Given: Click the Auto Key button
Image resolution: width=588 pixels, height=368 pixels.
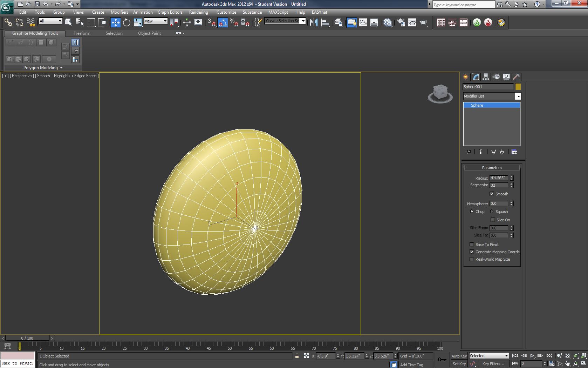Looking at the screenshot, I should 459,356.
